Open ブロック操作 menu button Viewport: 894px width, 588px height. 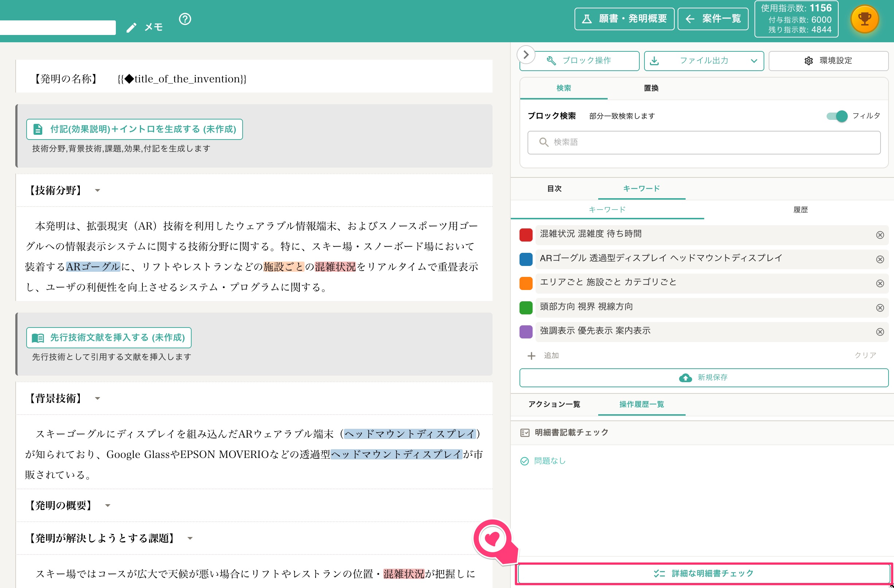pyautogui.click(x=579, y=61)
